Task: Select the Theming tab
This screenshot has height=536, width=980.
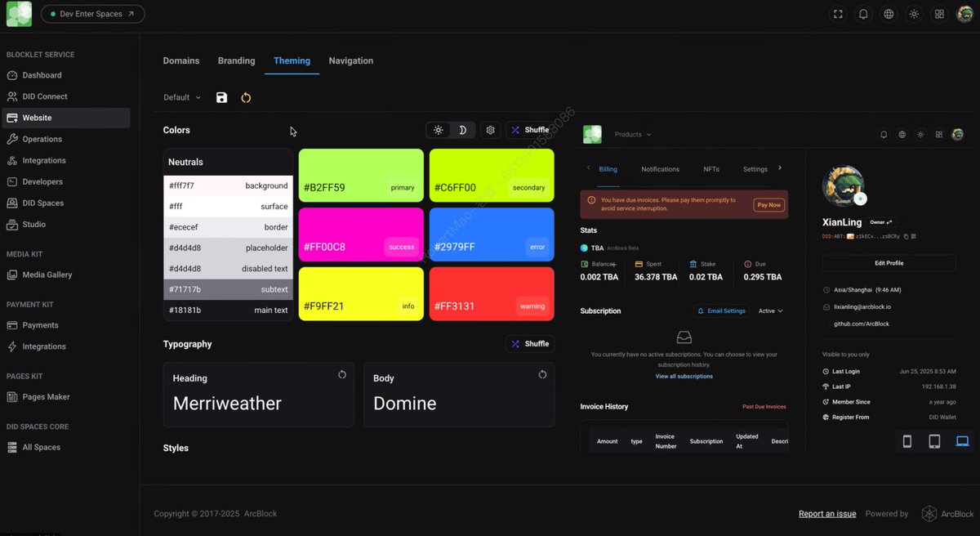Action: 292,60
